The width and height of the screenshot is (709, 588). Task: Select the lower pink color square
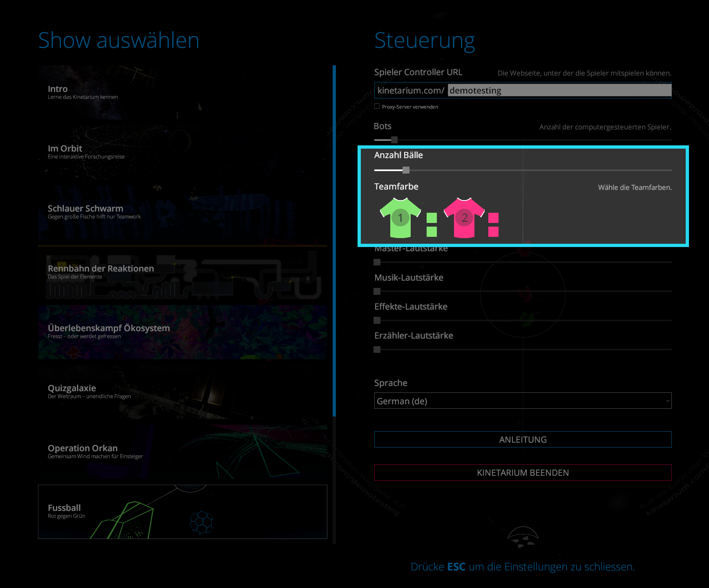[x=493, y=232]
